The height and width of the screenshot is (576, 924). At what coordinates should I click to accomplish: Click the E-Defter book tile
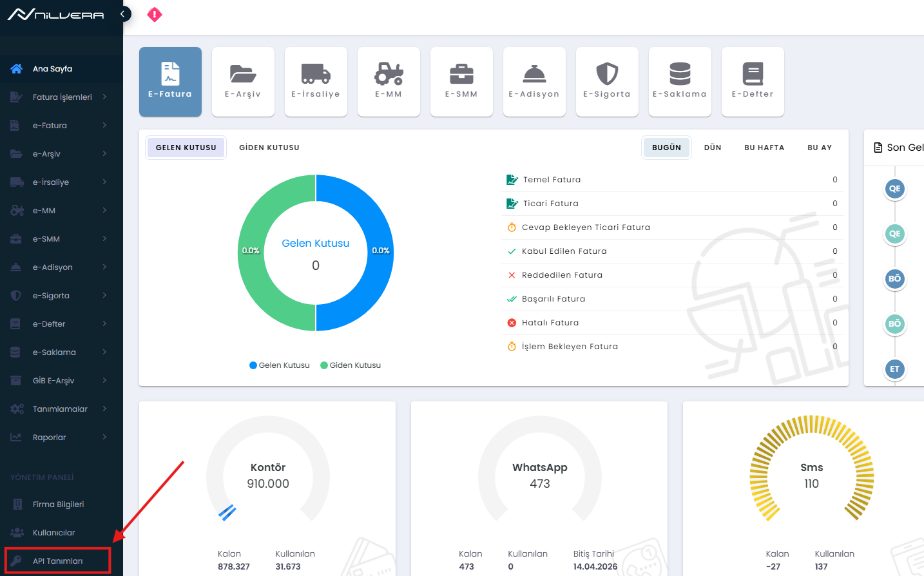point(753,82)
